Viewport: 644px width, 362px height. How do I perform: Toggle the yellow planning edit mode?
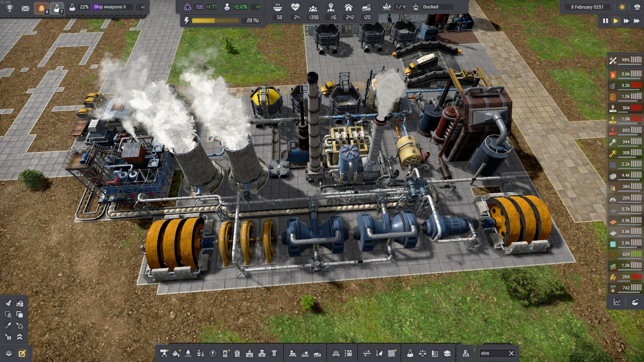22,353
